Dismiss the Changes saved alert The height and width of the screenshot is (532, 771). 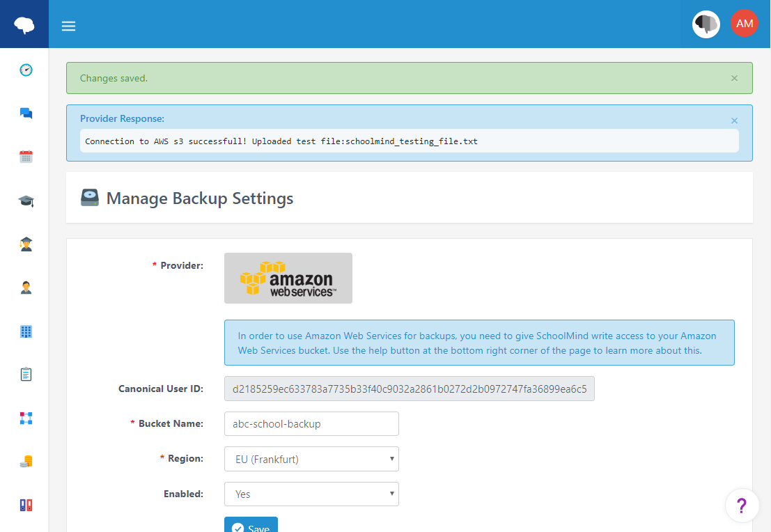point(734,78)
